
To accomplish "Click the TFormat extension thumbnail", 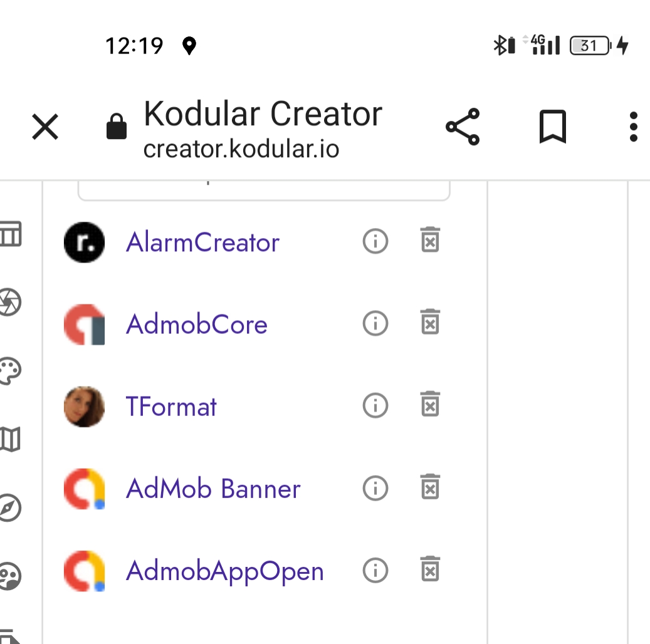I will coord(84,407).
